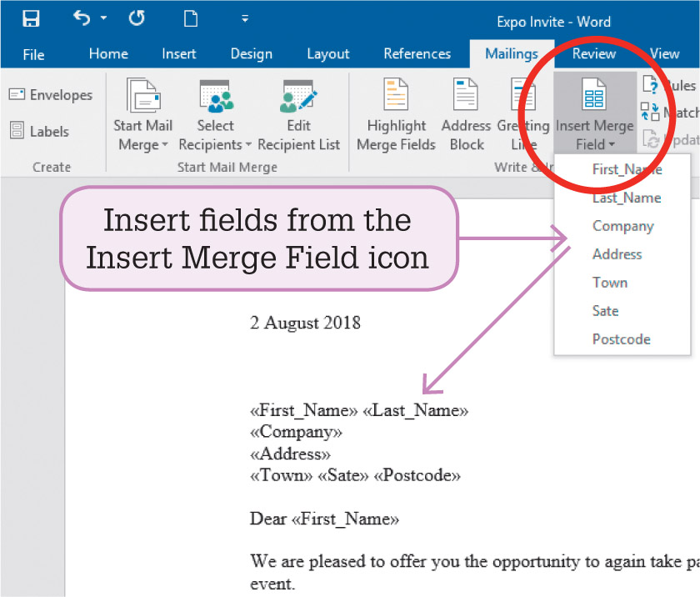Select the Mailings tab
Screen dimensions: 700x597
(512, 54)
